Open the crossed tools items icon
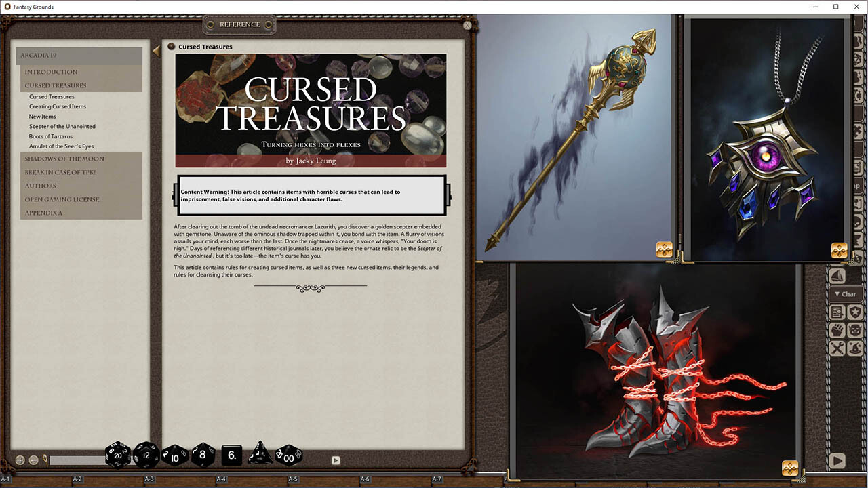This screenshot has height=488, width=868. [836, 348]
